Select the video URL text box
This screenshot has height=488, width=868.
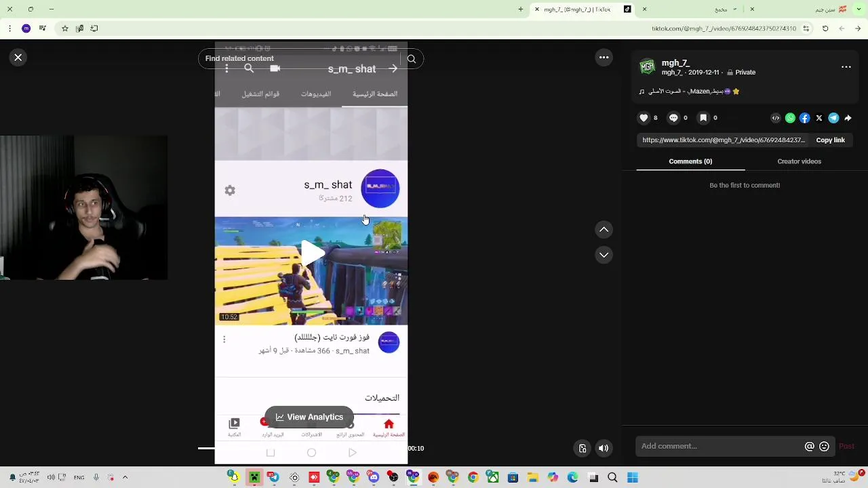tap(724, 140)
